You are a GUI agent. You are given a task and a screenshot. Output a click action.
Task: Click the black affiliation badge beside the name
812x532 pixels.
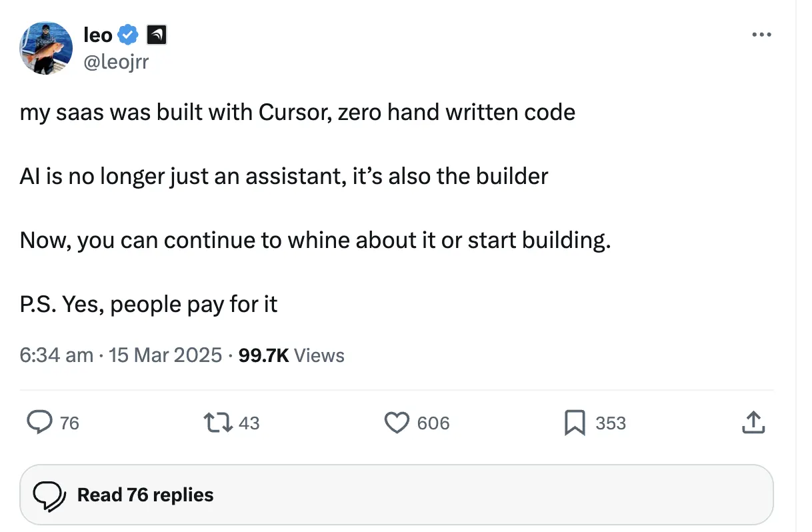click(x=156, y=35)
